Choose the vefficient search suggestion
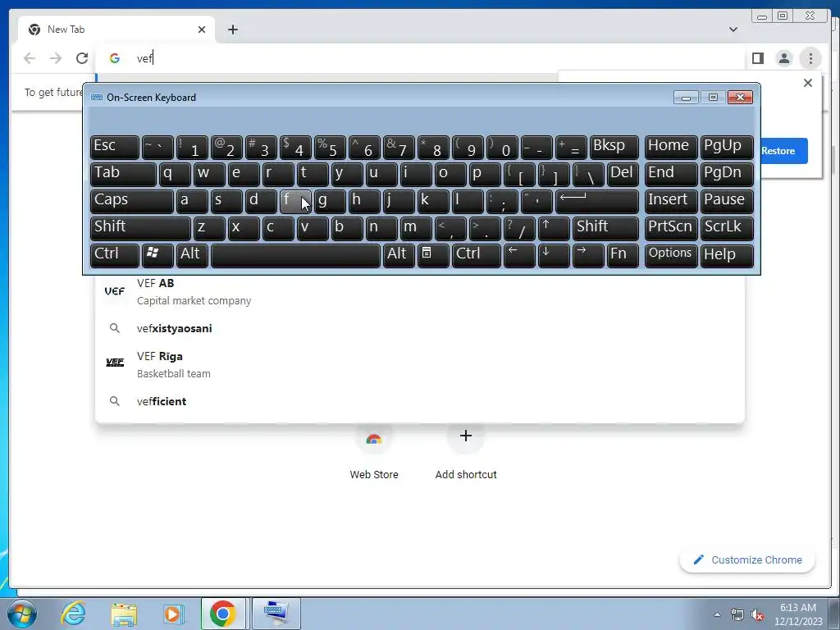The image size is (840, 630). 419,401
